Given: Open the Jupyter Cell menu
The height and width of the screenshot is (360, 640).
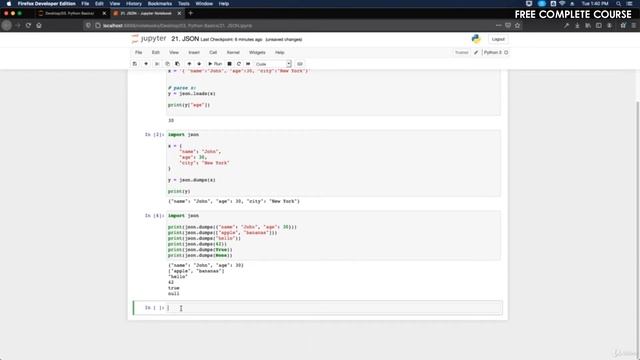Looking at the screenshot, I should [x=213, y=53].
